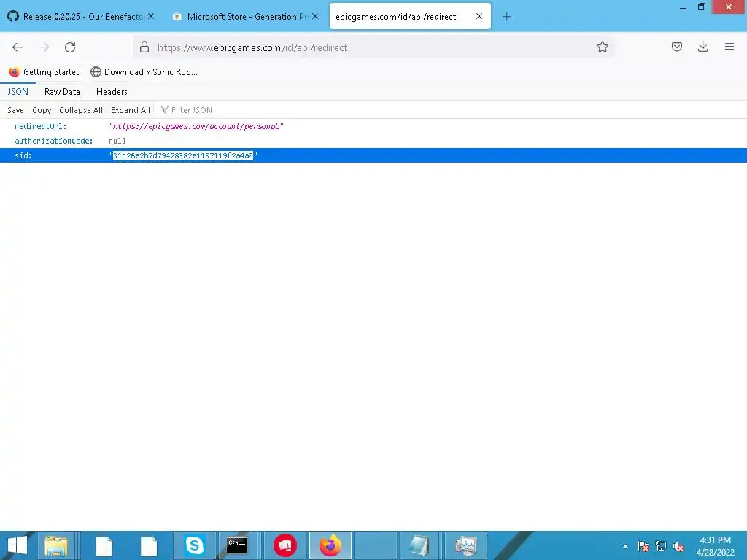Open the red Riot app taskbar icon

pos(285,545)
